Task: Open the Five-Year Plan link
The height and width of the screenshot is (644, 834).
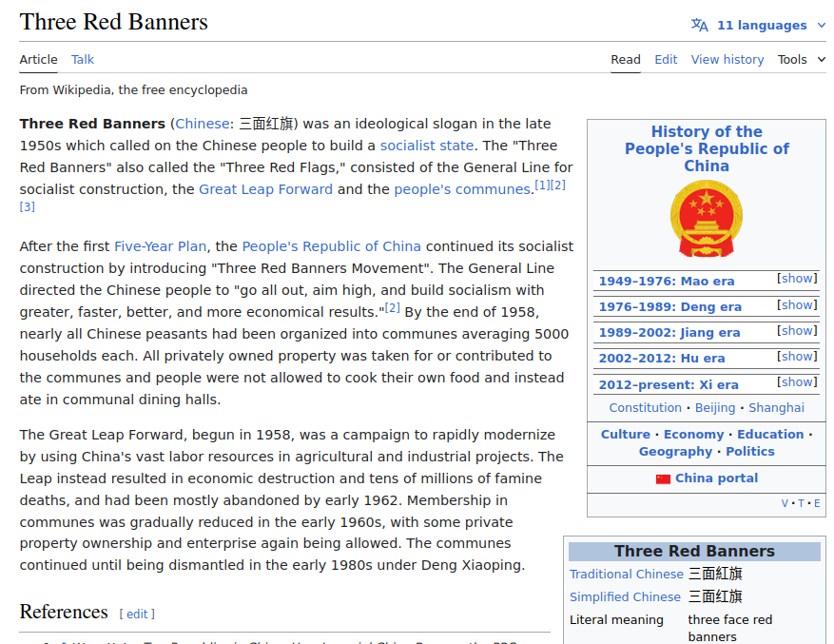Action: pyautogui.click(x=160, y=246)
